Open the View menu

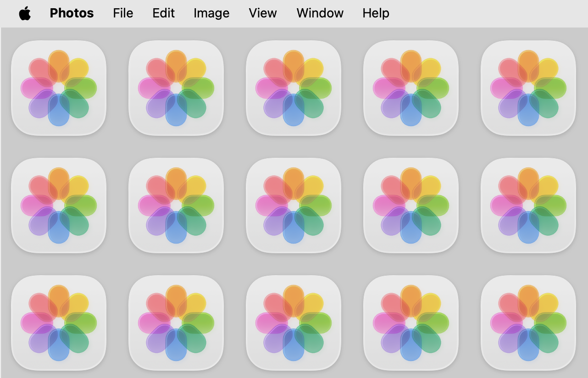coord(262,13)
